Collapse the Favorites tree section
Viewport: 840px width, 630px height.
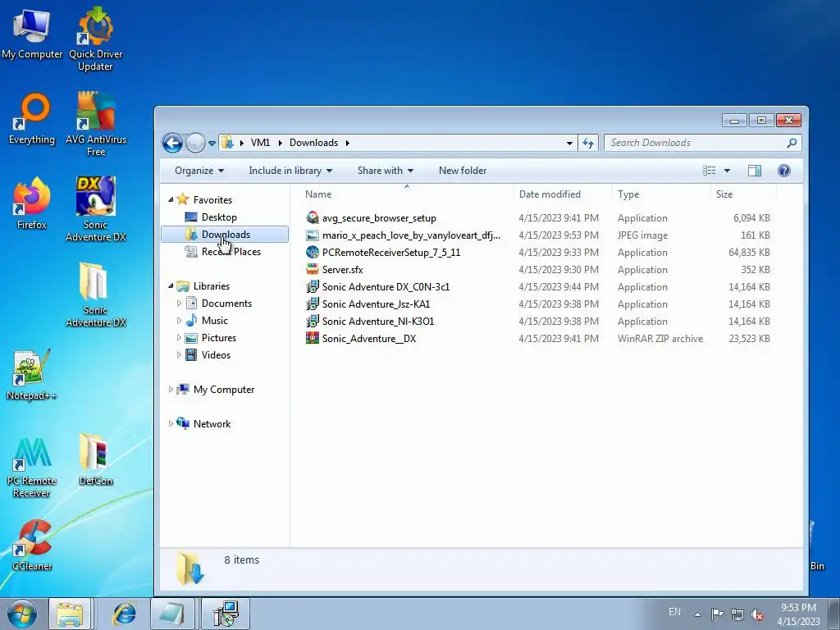point(171,200)
